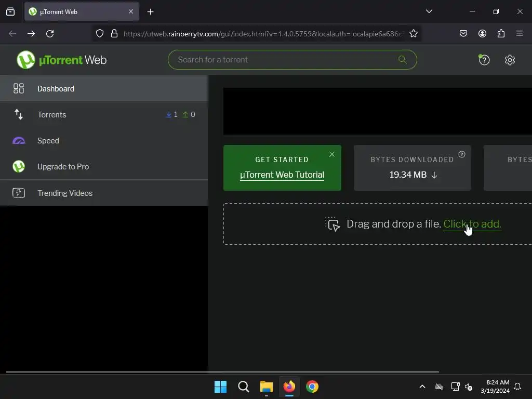Viewport: 532px width, 399px height.
Task: Open Extensions puzzle icon
Action: (501, 33)
